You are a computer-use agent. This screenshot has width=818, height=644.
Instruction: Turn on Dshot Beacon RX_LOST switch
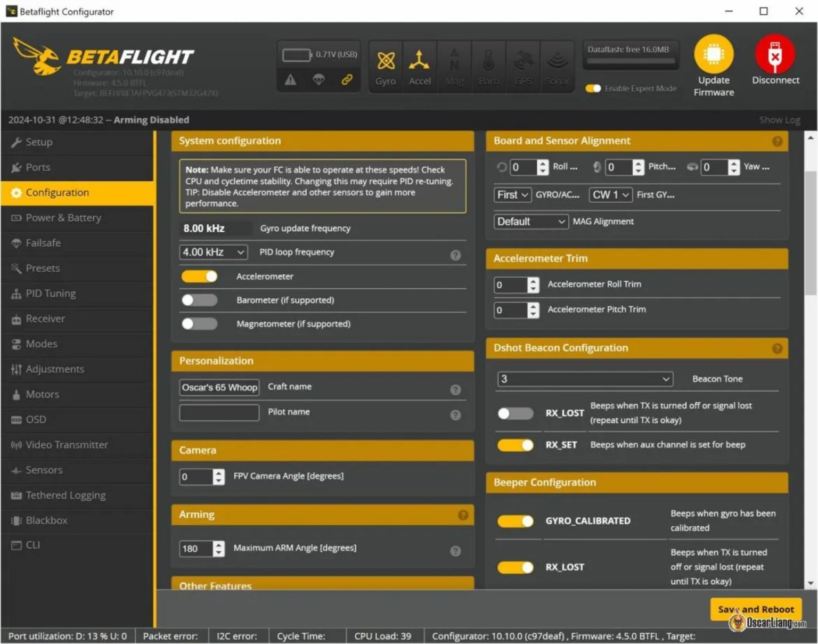coord(515,413)
